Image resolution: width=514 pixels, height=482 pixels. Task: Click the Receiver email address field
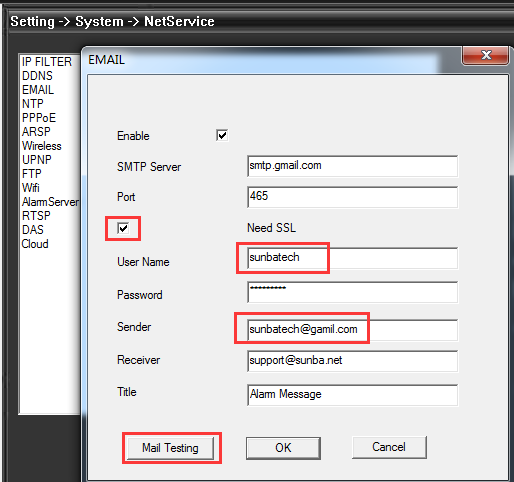click(x=353, y=361)
